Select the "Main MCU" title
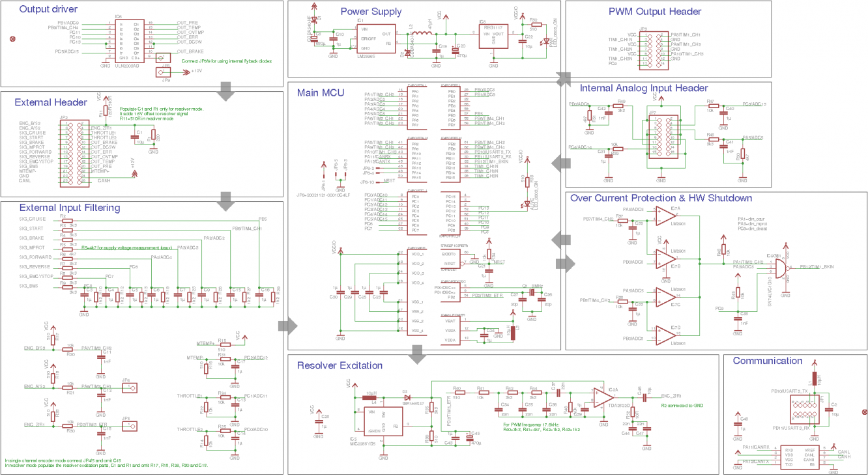The height and width of the screenshot is (476, 868). pos(321,92)
